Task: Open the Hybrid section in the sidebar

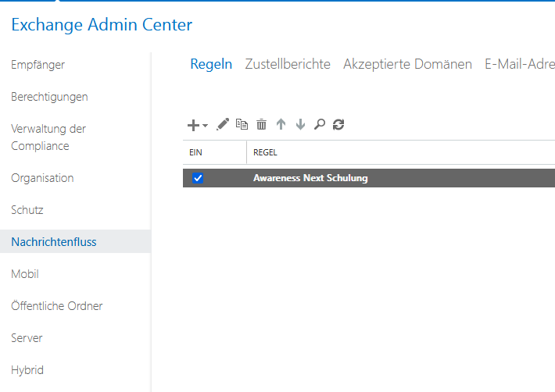Action: [x=27, y=370]
